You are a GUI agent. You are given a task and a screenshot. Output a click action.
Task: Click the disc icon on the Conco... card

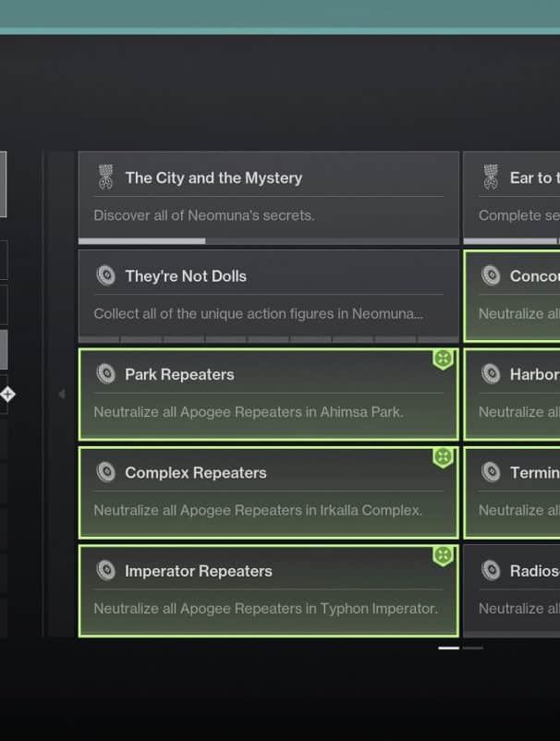click(491, 275)
